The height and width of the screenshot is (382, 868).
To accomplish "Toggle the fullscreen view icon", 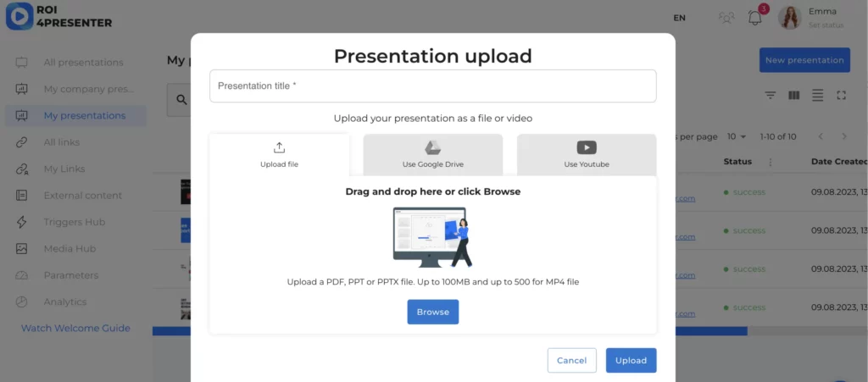I will (x=842, y=95).
